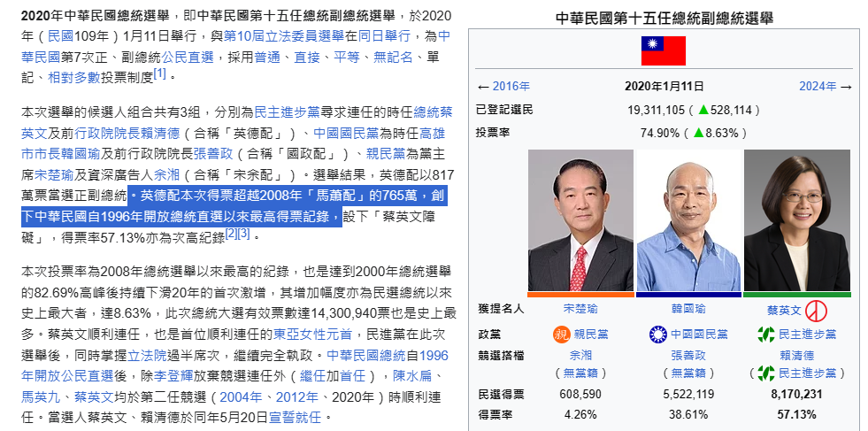Open 韓國瑜's portrait photo

[x=688, y=220]
